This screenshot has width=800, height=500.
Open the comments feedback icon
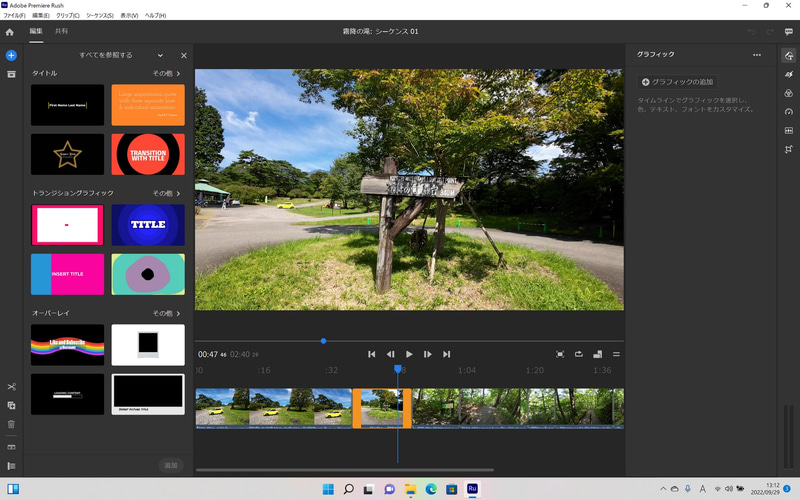788,32
